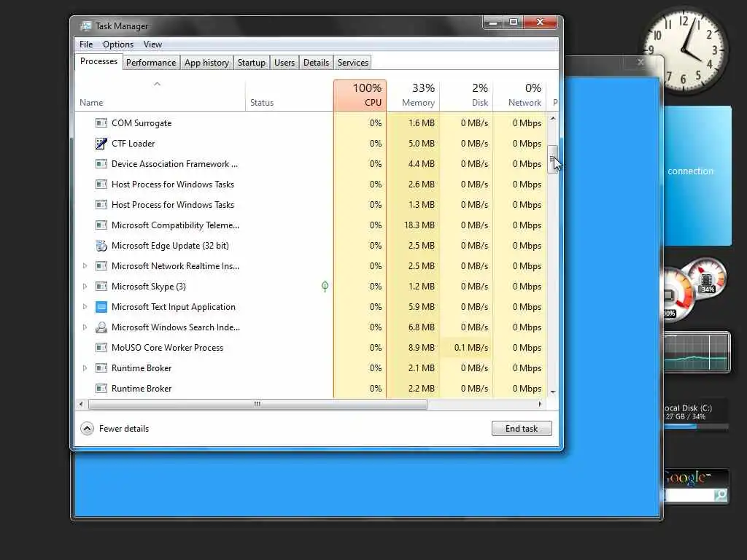Switch to the Startup tab
Screen dimensions: 747x560
[x=252, y=63]
